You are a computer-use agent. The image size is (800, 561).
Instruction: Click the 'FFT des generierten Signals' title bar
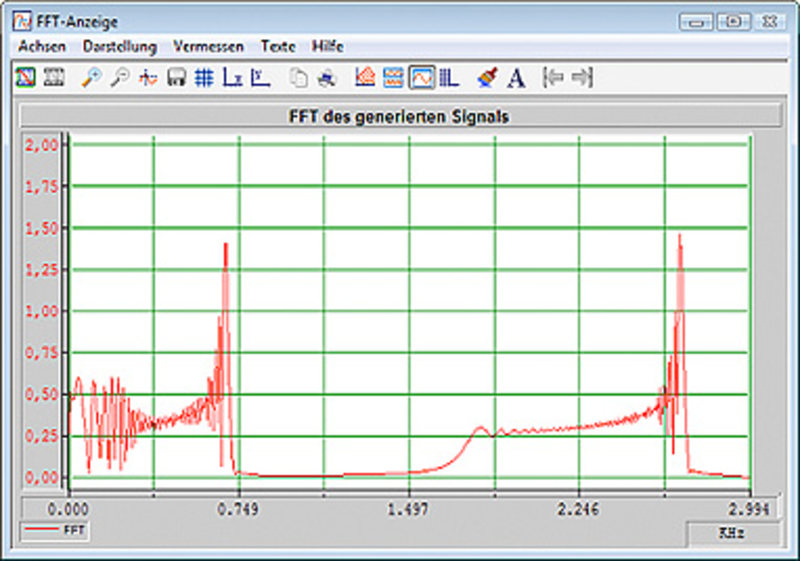401,116
